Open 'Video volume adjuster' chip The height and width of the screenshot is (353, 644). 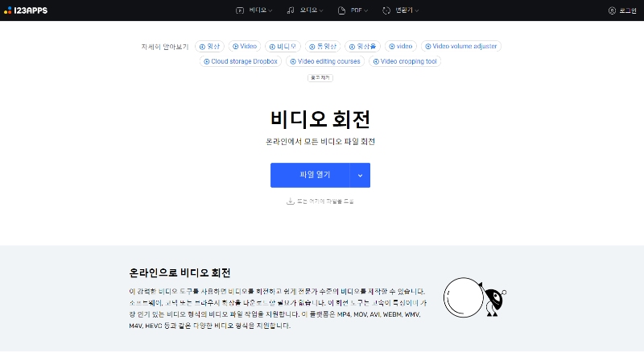[460, 47]
